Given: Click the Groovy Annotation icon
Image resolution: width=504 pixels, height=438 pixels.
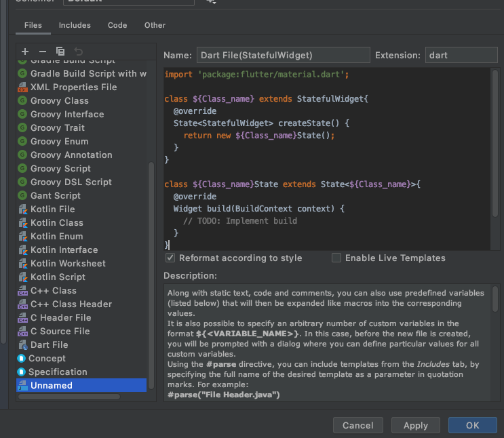Looking at the screenshot, I should (22, 155).
